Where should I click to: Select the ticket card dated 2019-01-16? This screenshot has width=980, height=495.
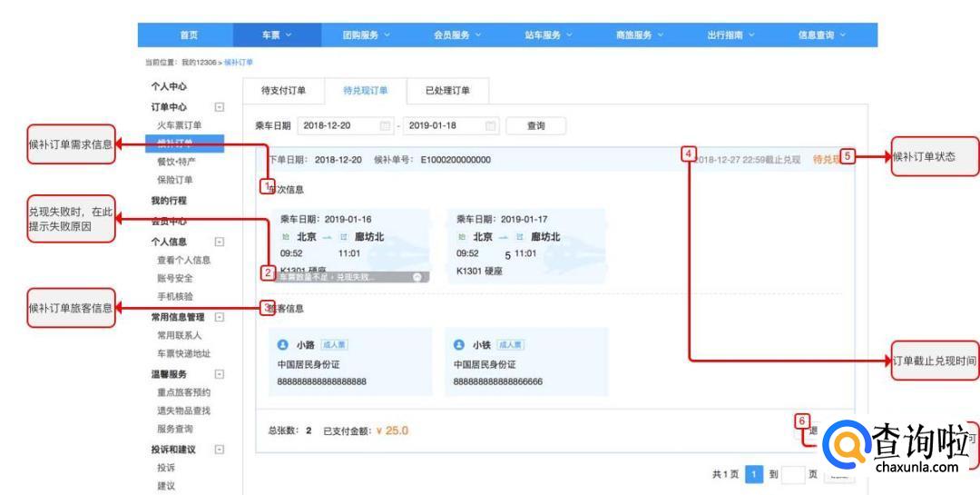pos(350,246)
